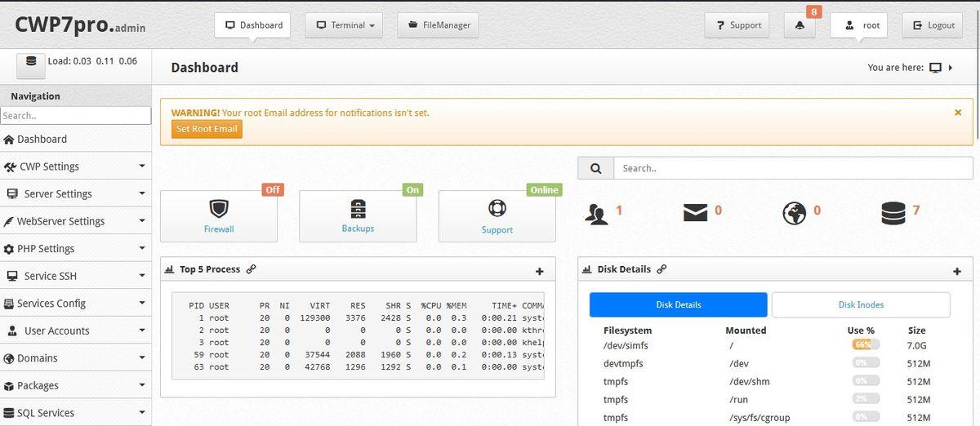Expand the PHP Settings menu
Image resolution: width=980 pixels, height=426 pixels.
coord(75,248)
